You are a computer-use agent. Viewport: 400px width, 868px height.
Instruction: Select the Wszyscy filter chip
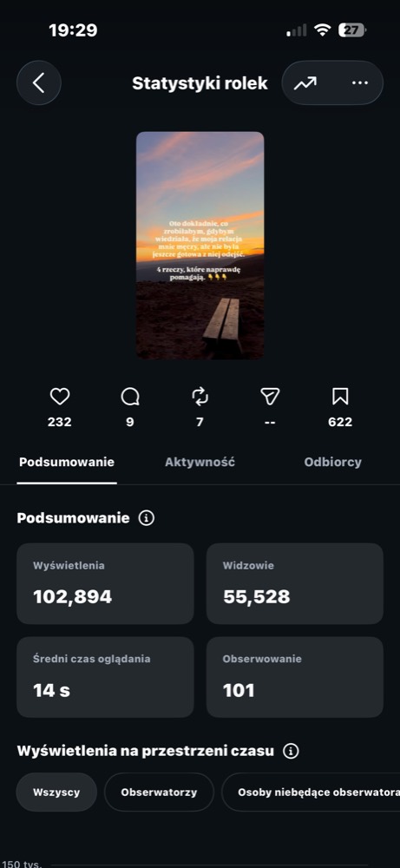(56, 792)
